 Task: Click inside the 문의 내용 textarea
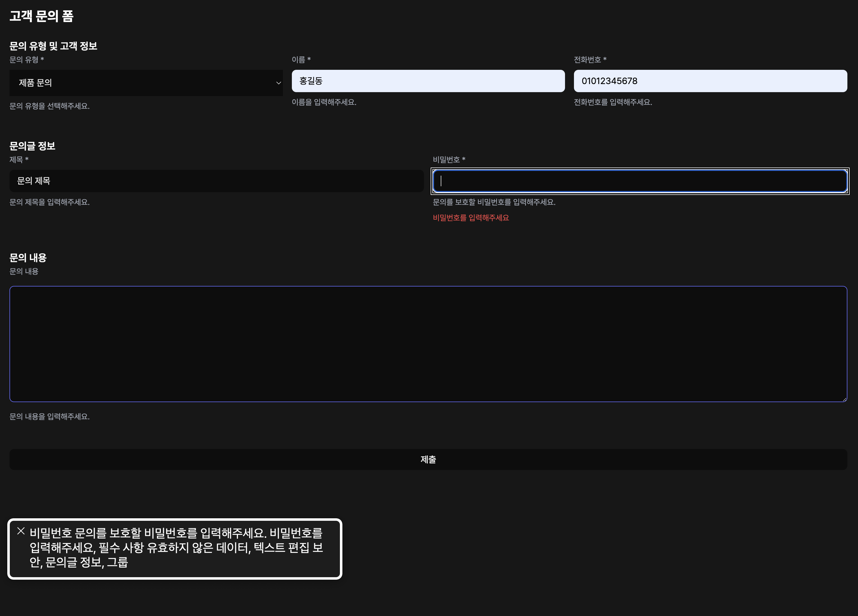tap(428, 344)
